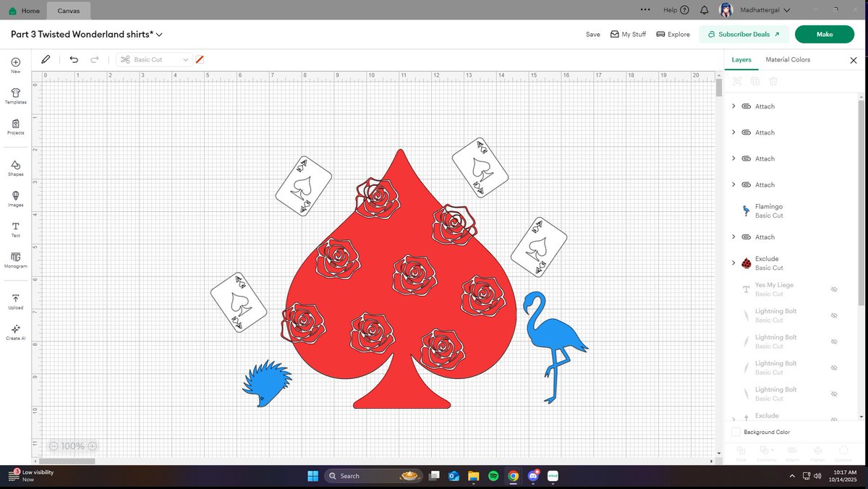Open the Madhattergal account dropdown
The width and height of the screenshot is (868, 489).
pyautogui.click(x=786, y=10)
